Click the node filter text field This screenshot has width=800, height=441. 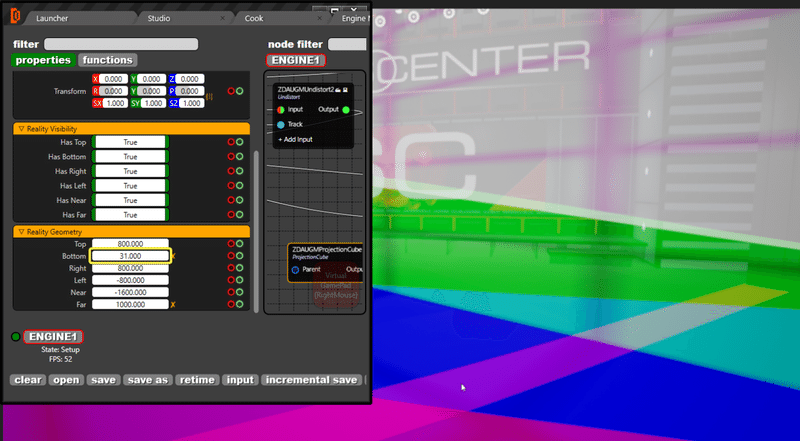point(347,44)
